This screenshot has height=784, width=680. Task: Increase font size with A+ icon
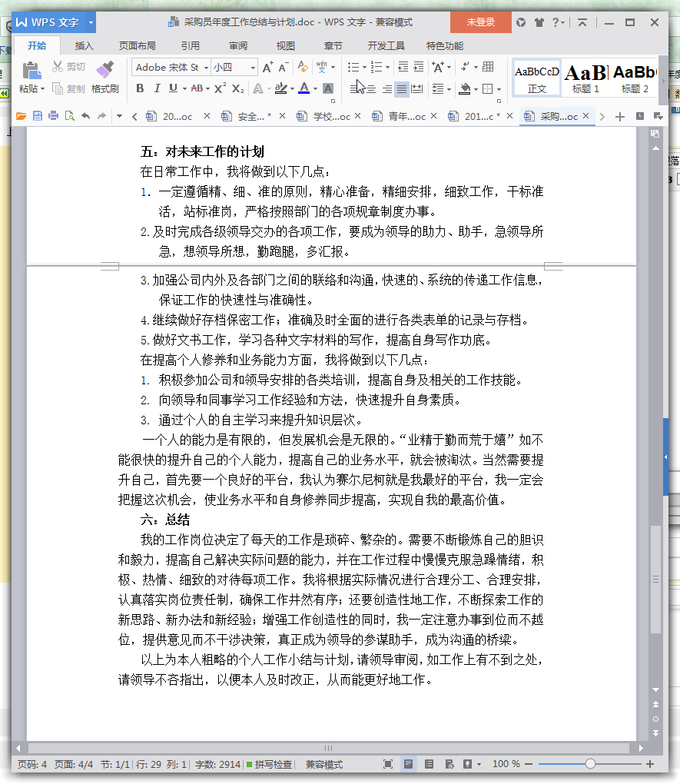tap(267, 67)
